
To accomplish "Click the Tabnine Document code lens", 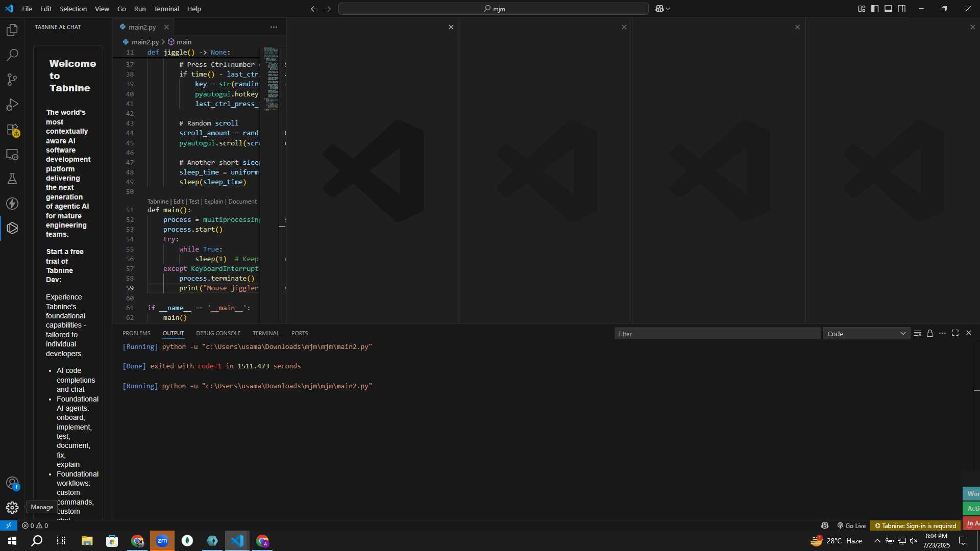I will [242, 202].
